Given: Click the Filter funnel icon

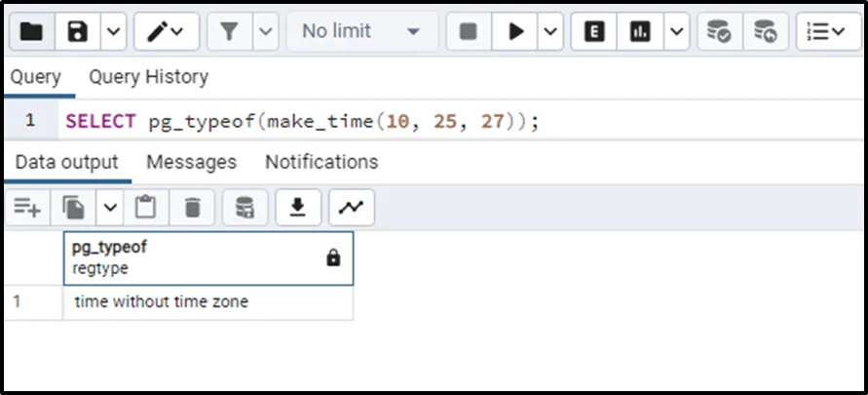Looking at the screenshot, I should (x=229, y=32).
